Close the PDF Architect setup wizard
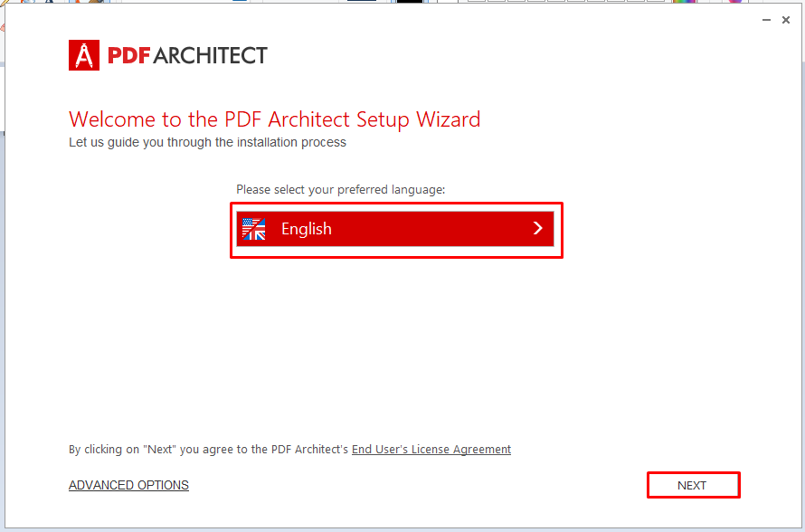805x532 pixels. coord(785,20)
